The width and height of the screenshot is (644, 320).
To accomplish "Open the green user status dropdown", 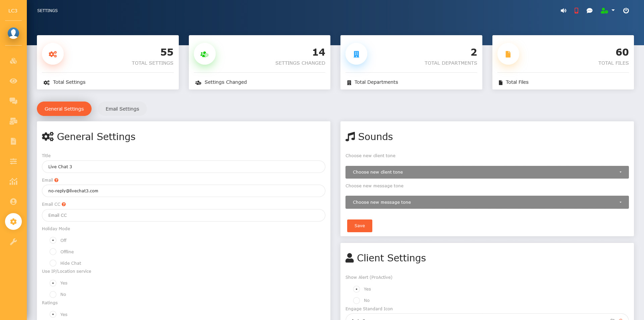I will pos(607,11).
